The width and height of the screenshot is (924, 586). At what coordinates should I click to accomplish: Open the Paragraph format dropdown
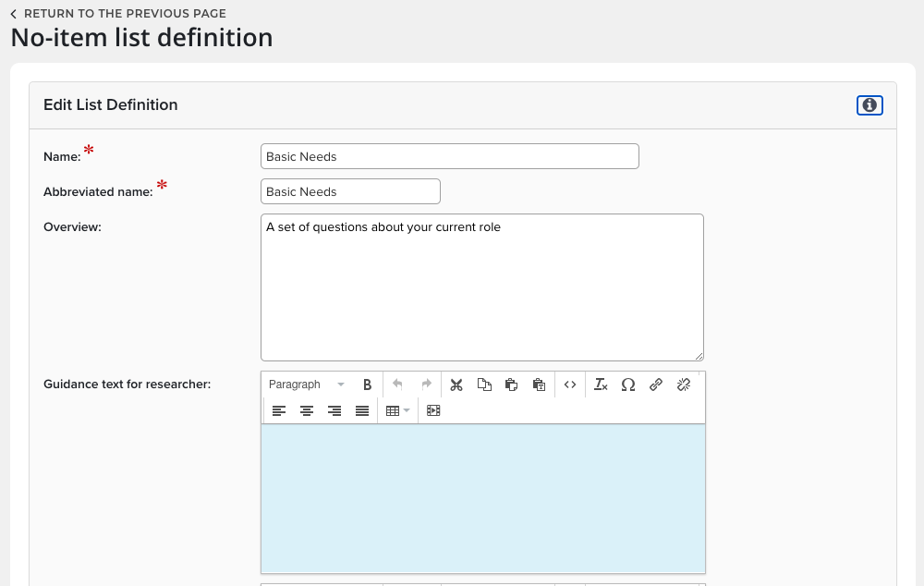point(307,385)
